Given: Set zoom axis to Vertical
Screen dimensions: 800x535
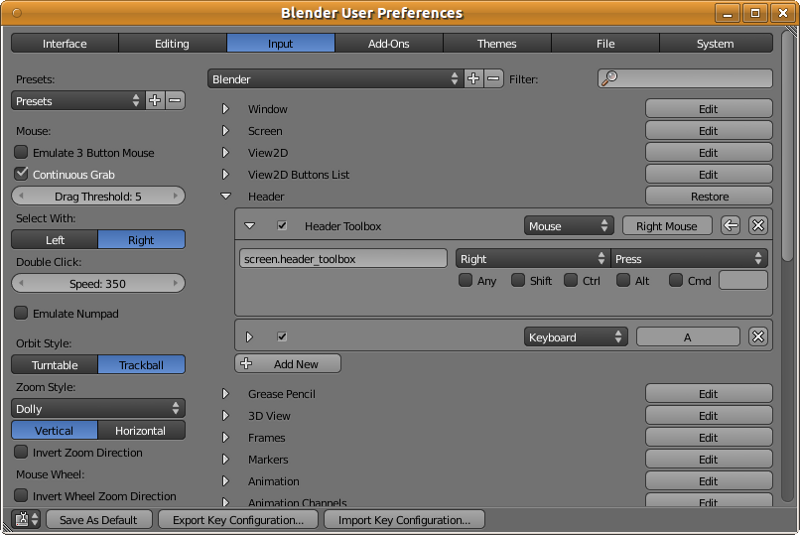Looking at the screenshot, I should (x=55, y=430).
